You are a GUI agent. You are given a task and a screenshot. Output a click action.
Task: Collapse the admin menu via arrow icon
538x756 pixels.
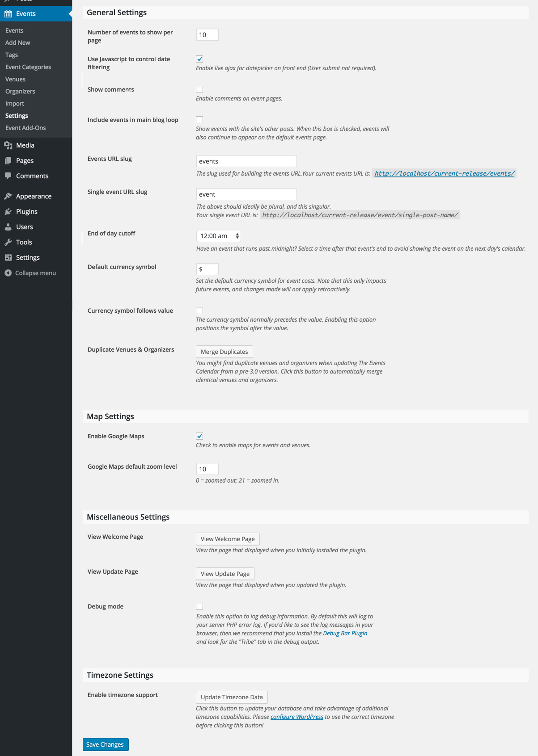[8, 273]
